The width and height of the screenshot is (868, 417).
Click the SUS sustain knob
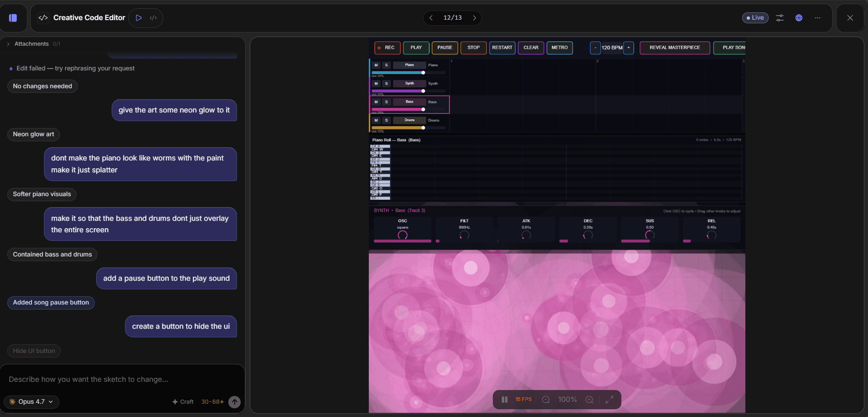point(650,235)
